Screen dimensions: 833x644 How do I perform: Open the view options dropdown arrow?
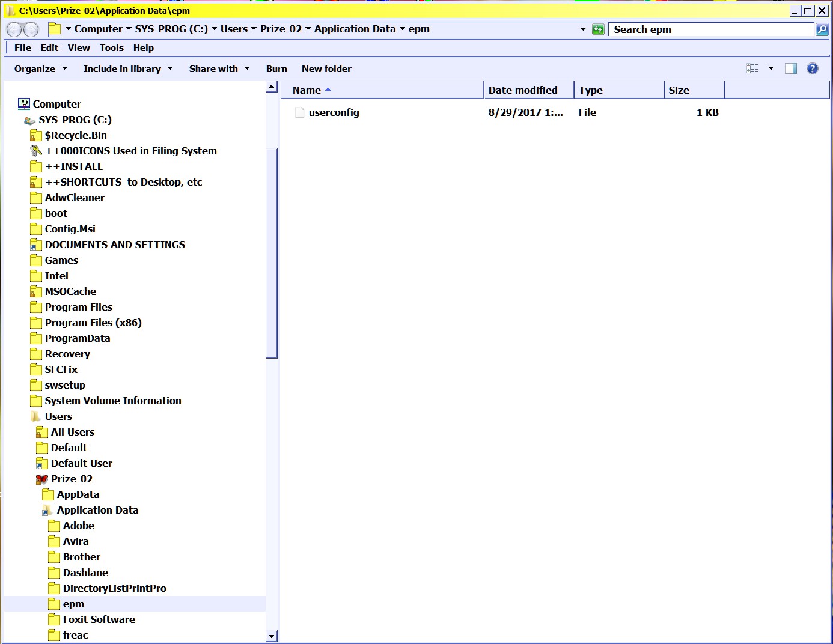771,68
